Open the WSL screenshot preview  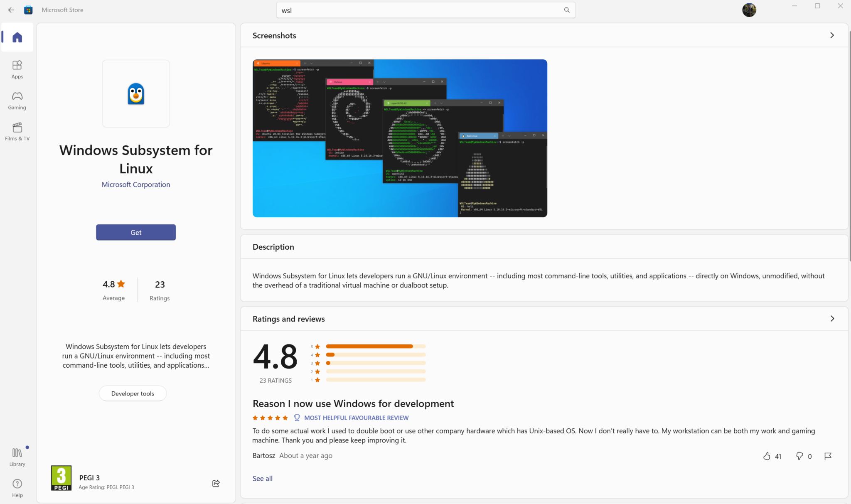point(399,138)
